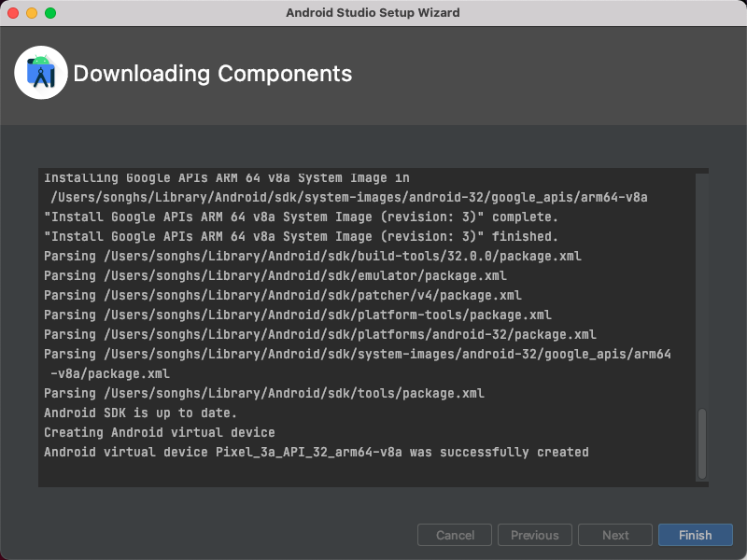Click the '-v8a/package.xml' wrapped log line
Image resolution: width=747 pixels, height=560 pixels.
(110, 374)
